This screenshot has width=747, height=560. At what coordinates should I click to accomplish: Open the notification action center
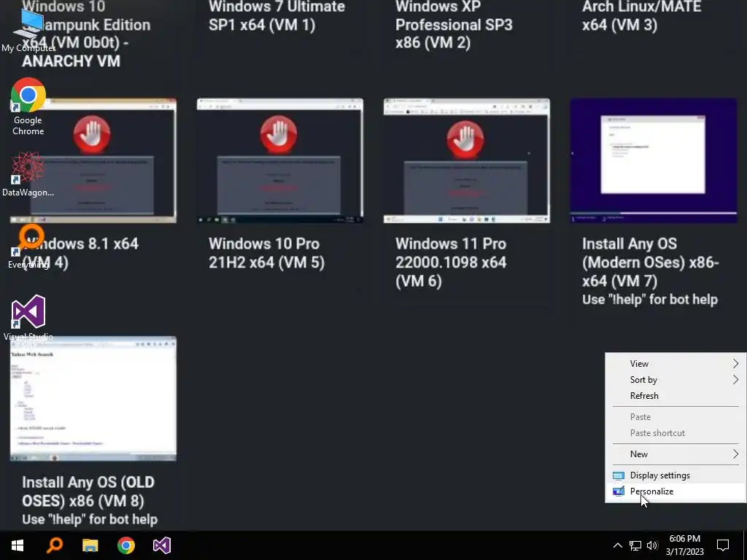tap(723, 545)
